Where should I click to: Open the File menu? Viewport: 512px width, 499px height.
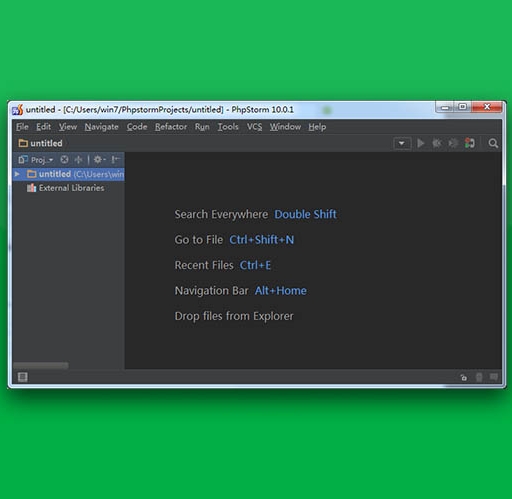[22, 127]
